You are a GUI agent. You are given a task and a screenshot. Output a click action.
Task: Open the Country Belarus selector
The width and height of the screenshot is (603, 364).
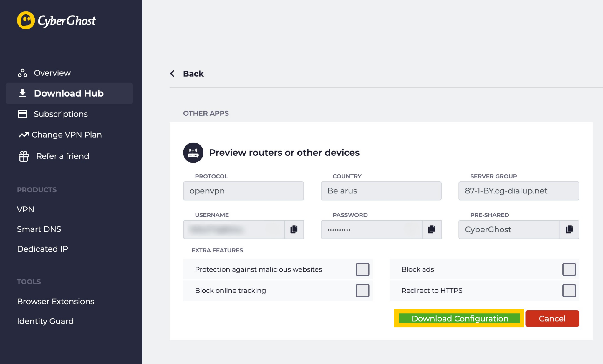coord(381,191)
